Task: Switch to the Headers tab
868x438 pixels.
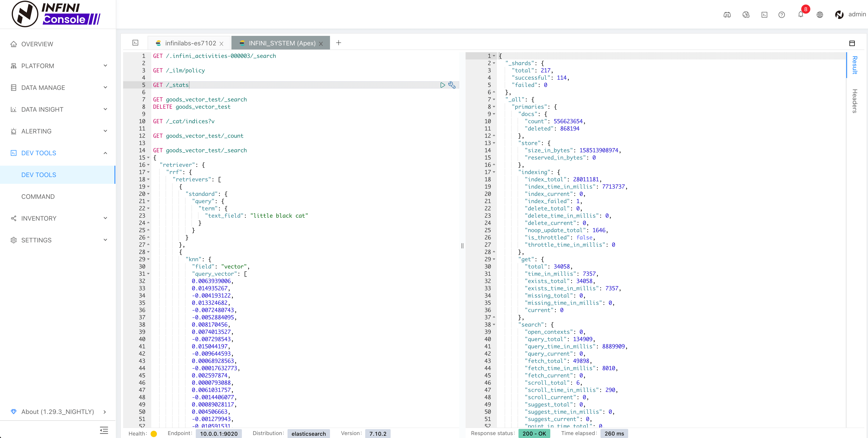Action: (855, 101)
